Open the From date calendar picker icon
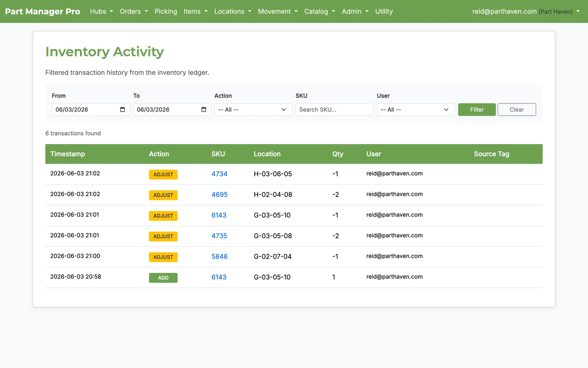 coord(122,110)
